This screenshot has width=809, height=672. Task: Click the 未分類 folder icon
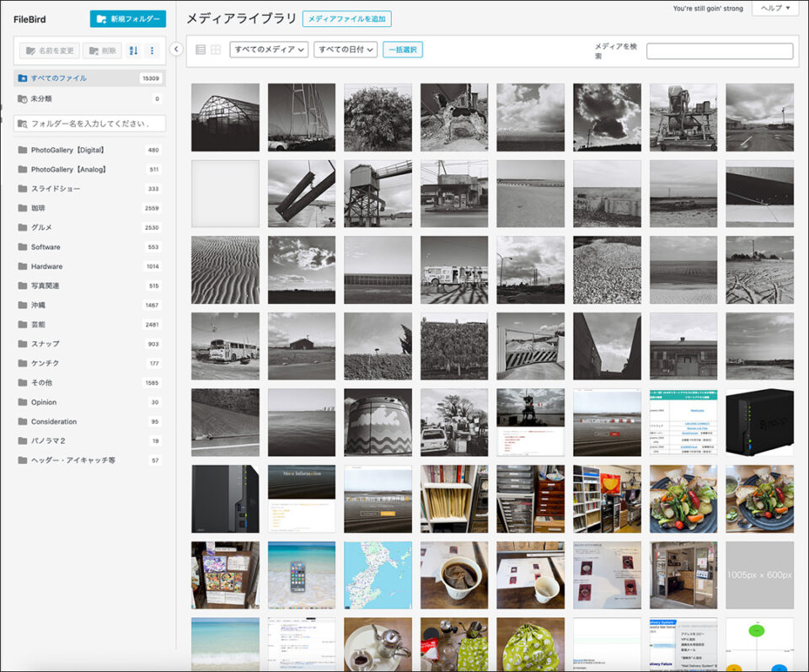point(22,99)
